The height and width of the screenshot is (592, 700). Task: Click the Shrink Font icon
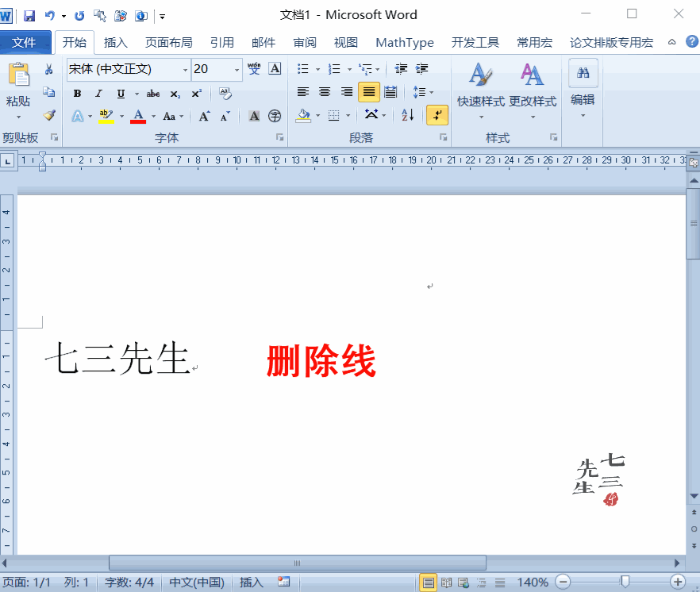tap(225, 116)
